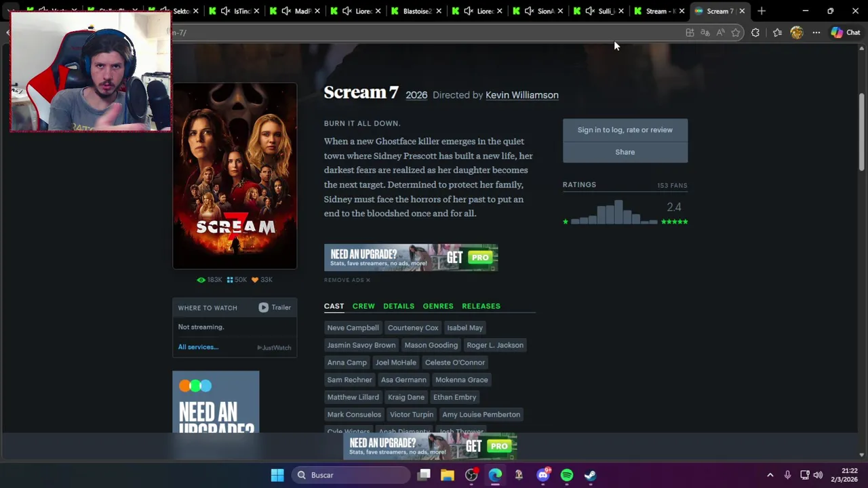Click the network icon in system tray
The image size is (868, 488).
(x=804, y=475)
